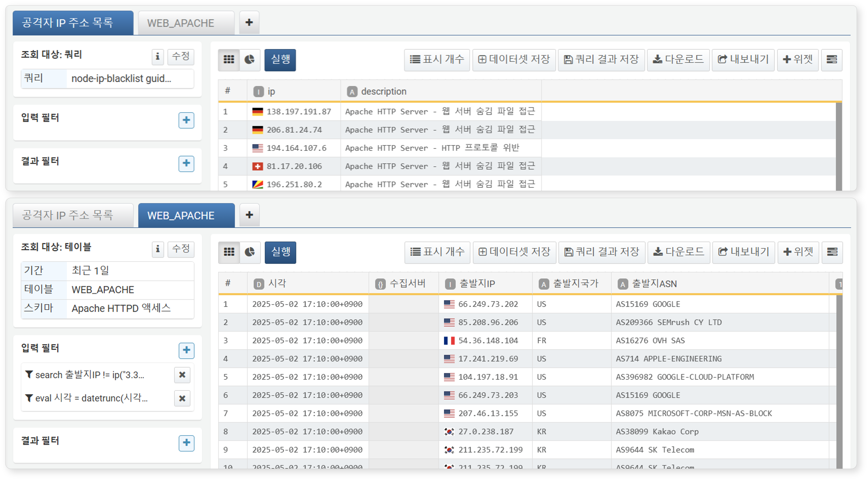Screen dimensions: 868x480
Task: Remove the search 출발지IP filter
Action: [182, 375]
